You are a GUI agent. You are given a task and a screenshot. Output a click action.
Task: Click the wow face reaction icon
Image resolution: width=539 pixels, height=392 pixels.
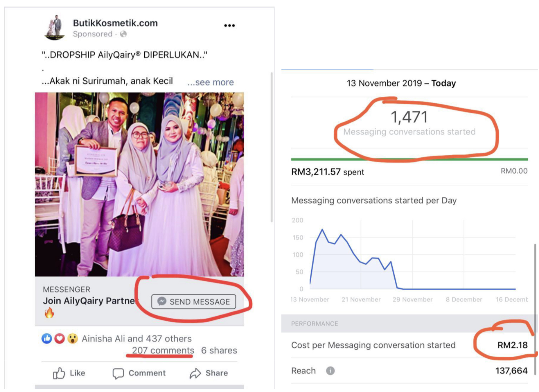[72, 339]
